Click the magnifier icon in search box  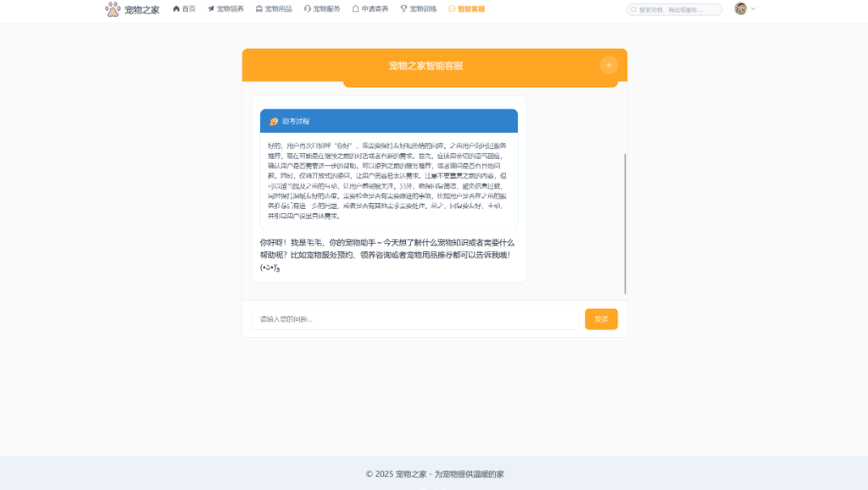click(634, 10)
